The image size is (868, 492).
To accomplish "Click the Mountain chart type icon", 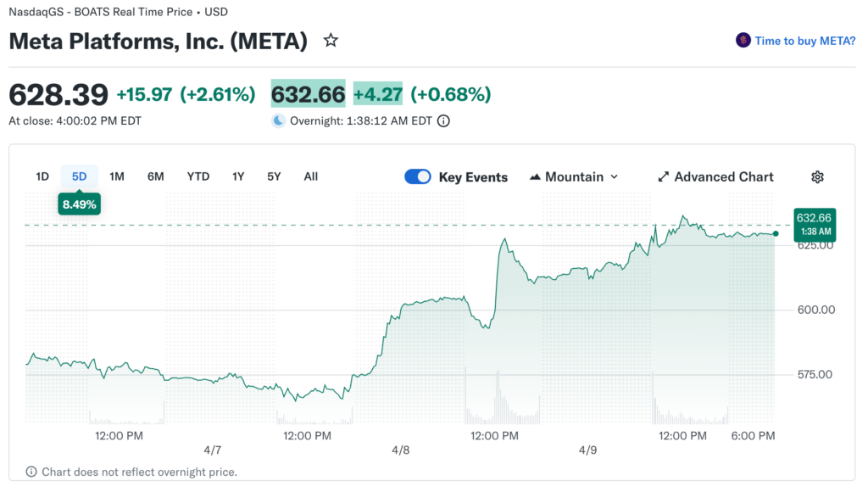I will [x=535, y=177].
